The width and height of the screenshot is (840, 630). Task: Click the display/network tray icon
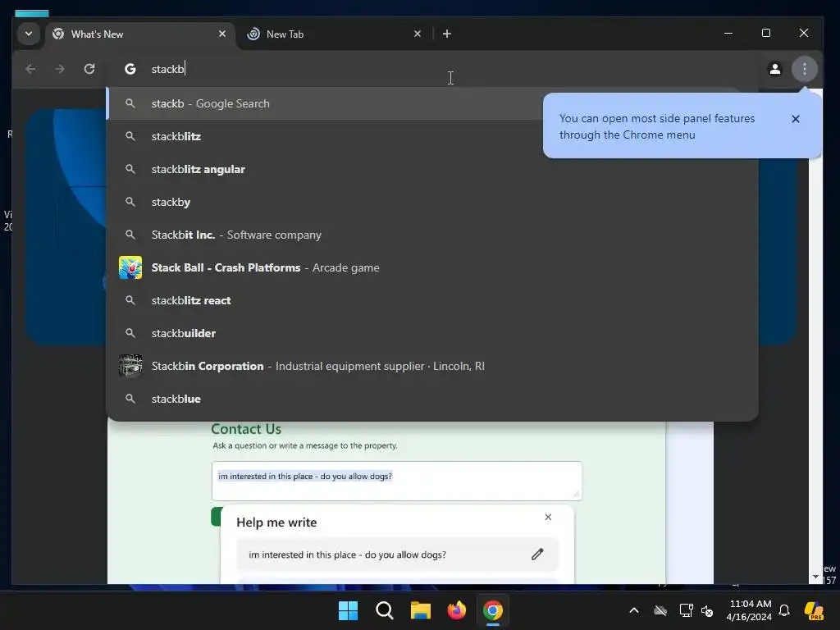(686, 610)
